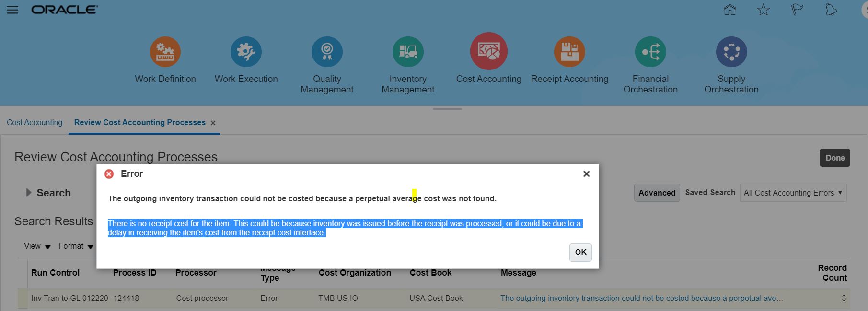Image resolution: width=868 pixels, height=311 pixels.
Task: Click the Done button
Action: (x=835, y=158)
